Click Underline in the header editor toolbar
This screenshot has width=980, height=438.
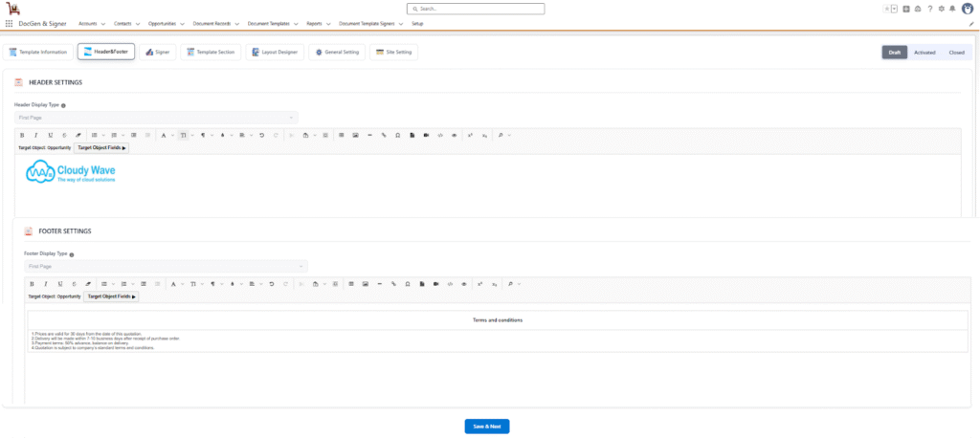coord(49,135)
